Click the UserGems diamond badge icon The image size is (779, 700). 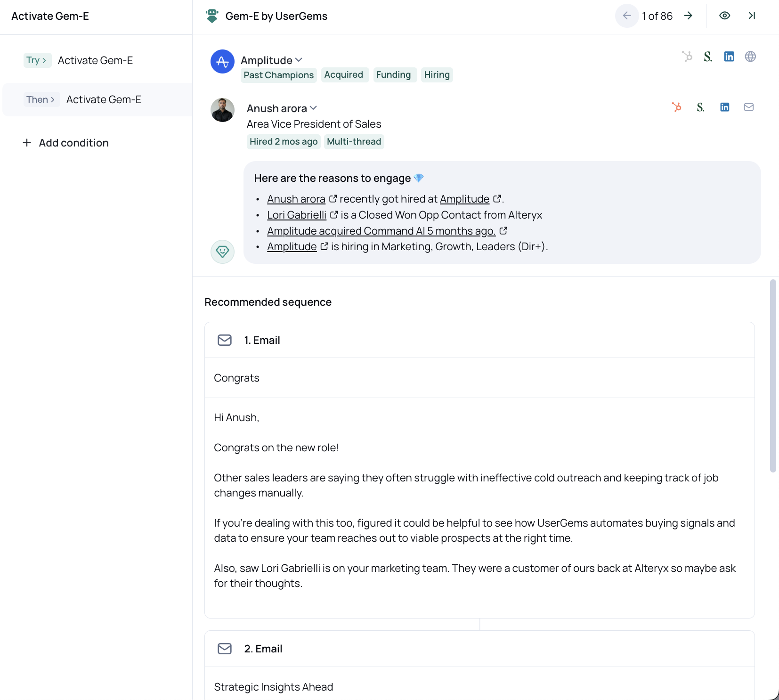pos(222,252)
